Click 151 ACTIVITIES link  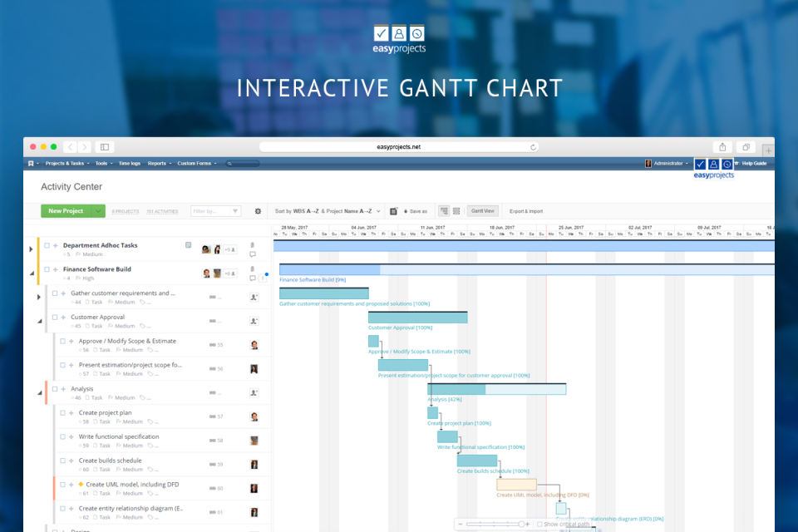162,211
